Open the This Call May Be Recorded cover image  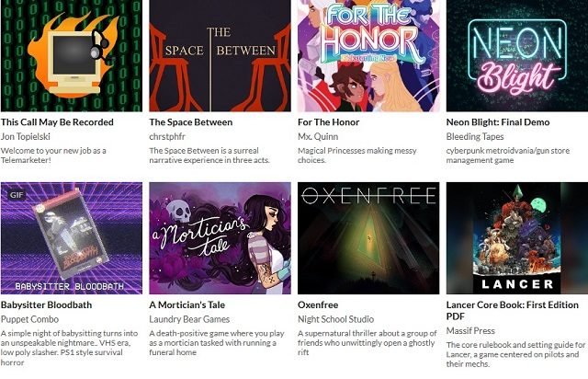72,55
